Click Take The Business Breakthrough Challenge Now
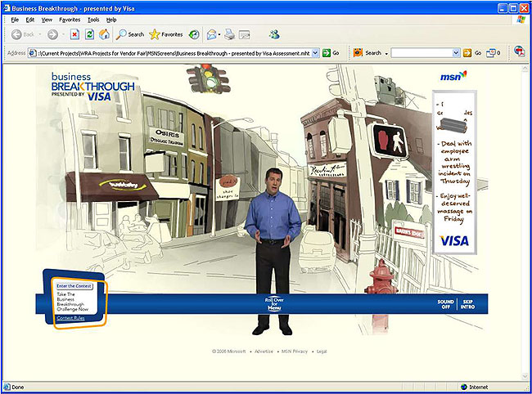 point(72,302)
